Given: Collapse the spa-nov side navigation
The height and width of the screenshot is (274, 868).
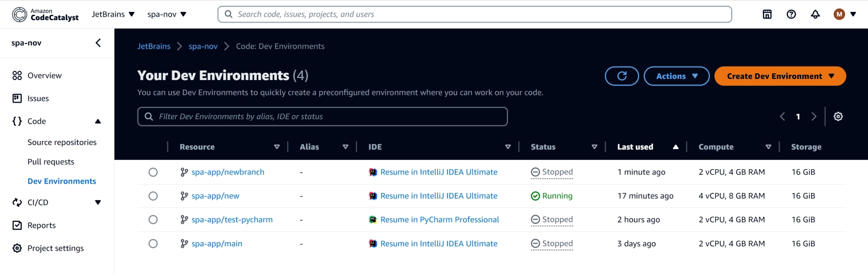Looking at the screenshot, I should click(98, 43).
